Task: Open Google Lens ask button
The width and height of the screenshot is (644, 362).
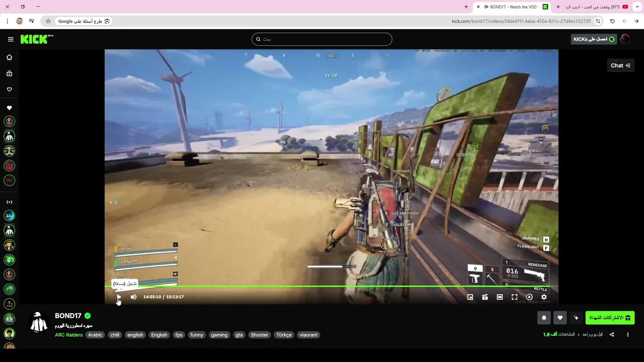Action: point(84,21)
